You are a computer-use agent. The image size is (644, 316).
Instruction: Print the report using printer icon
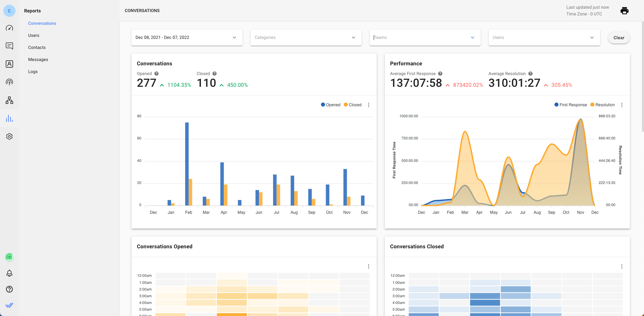click(x=625, y=11)
